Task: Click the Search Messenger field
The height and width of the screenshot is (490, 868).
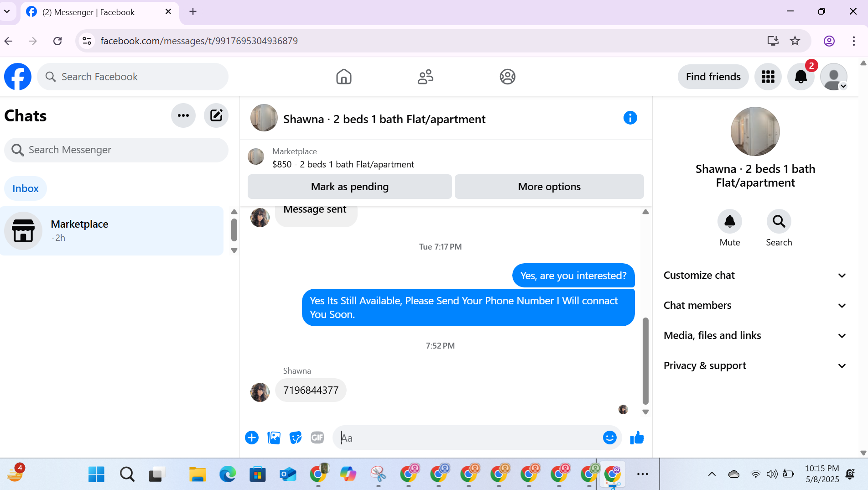Action: [116, 150]
